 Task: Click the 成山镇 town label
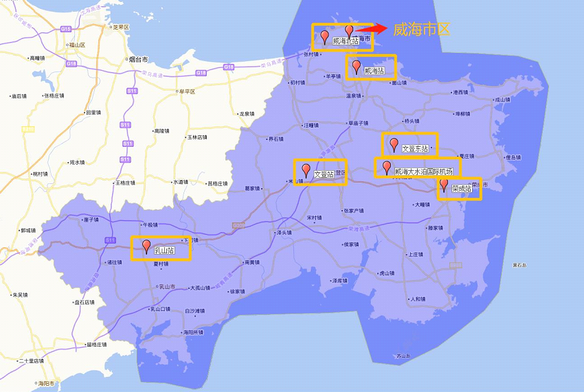502,100
